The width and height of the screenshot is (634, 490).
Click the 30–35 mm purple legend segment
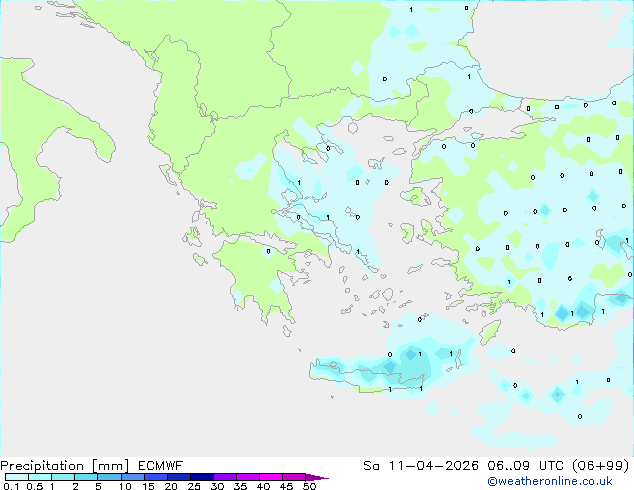click(225, 477)
